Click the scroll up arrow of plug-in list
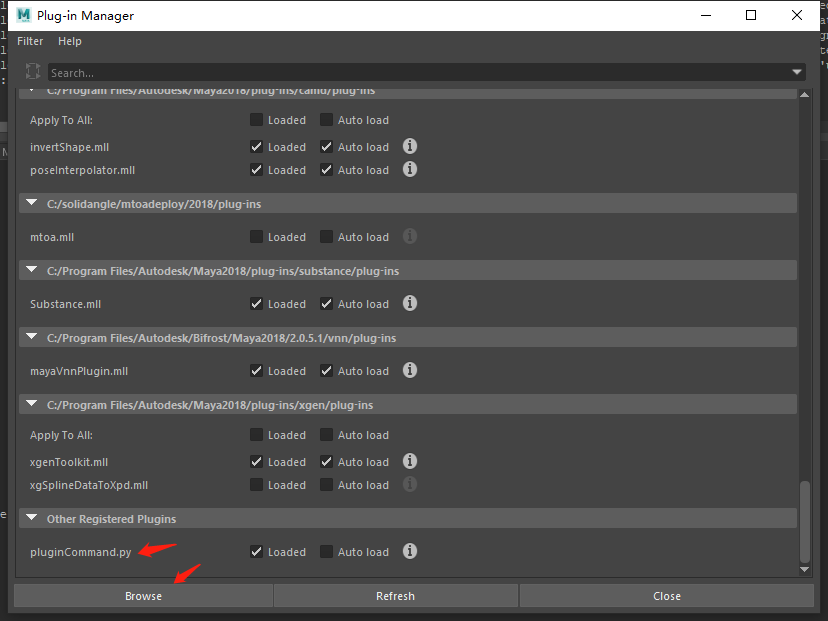Viewport: 828px width, 621px height. (x=805, y=95)
